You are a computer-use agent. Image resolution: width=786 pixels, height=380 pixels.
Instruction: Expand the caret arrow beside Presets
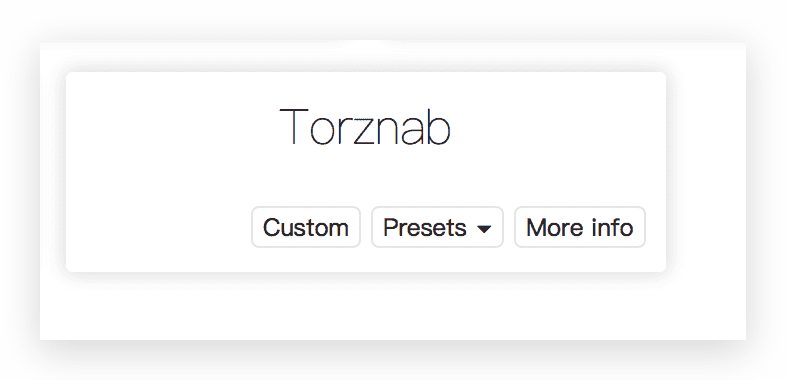(x=484, y=229)
